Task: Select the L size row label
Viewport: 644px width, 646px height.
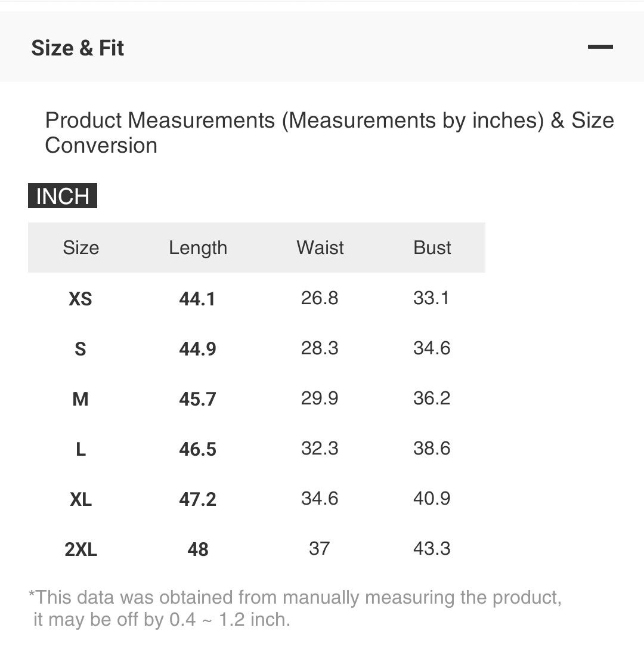Action: (x=80, y=449)
